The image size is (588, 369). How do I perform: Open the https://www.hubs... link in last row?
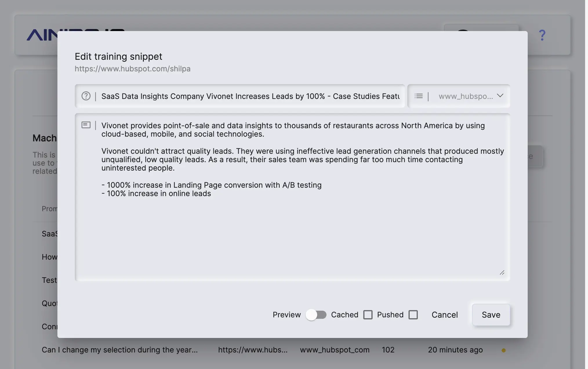[x=253, y=350]
